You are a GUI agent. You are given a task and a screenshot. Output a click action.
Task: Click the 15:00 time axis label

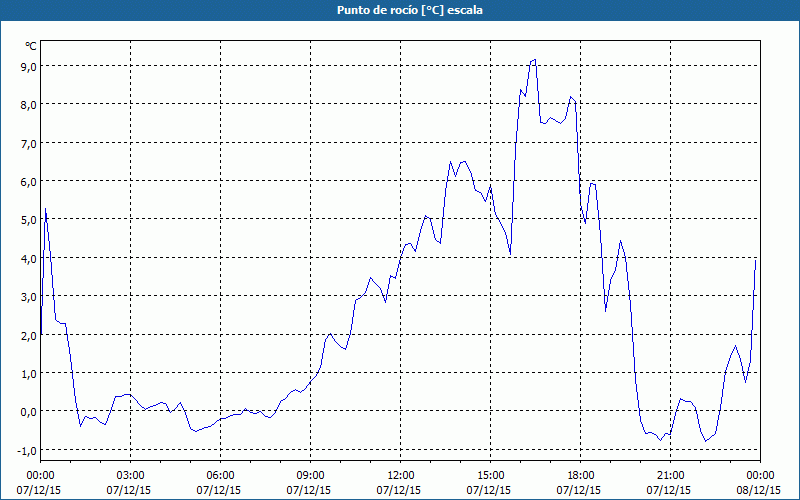(491, 476)
